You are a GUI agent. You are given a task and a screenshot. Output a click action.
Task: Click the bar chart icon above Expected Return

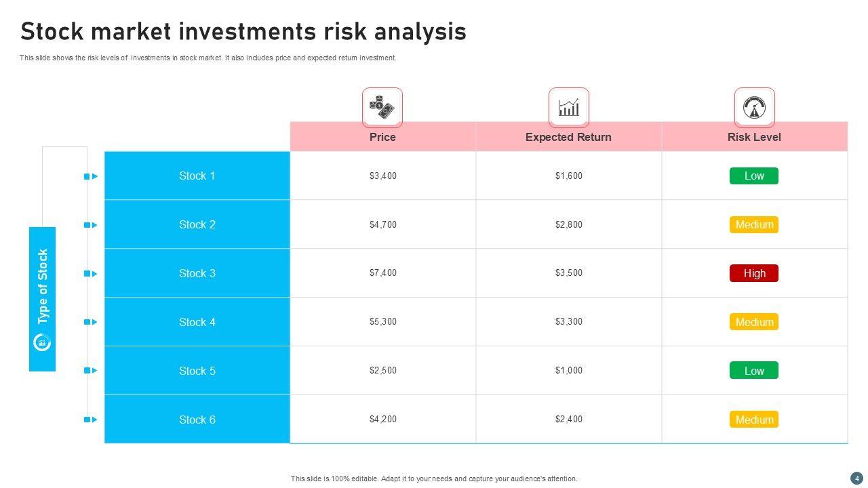pos(568,107)
